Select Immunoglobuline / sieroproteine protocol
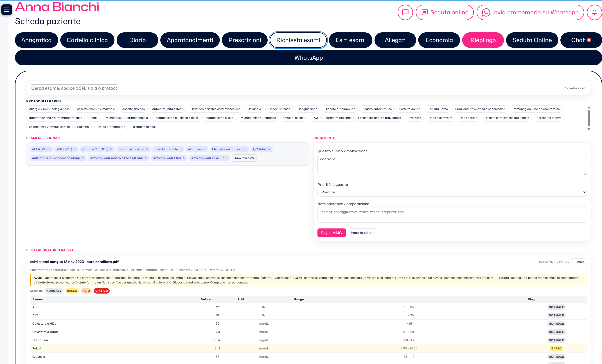 [536, 109]
